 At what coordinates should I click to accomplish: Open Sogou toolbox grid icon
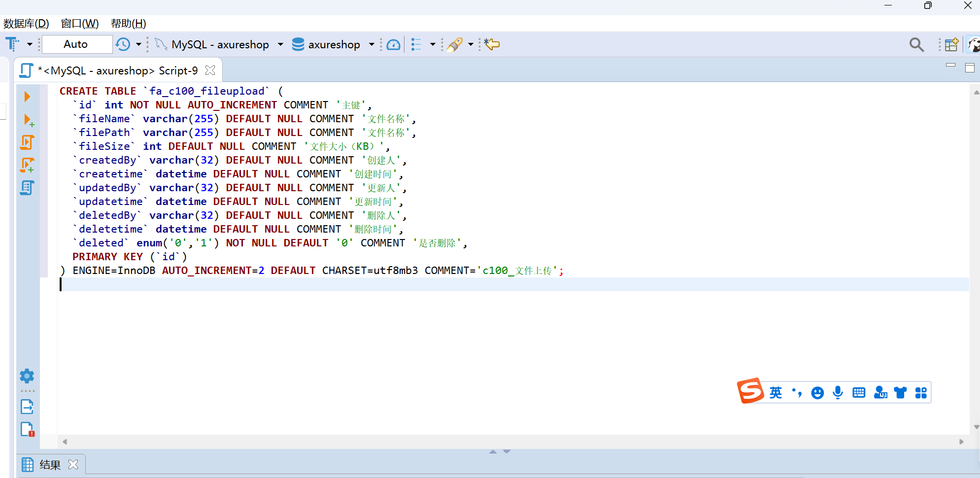click(921, 393)
